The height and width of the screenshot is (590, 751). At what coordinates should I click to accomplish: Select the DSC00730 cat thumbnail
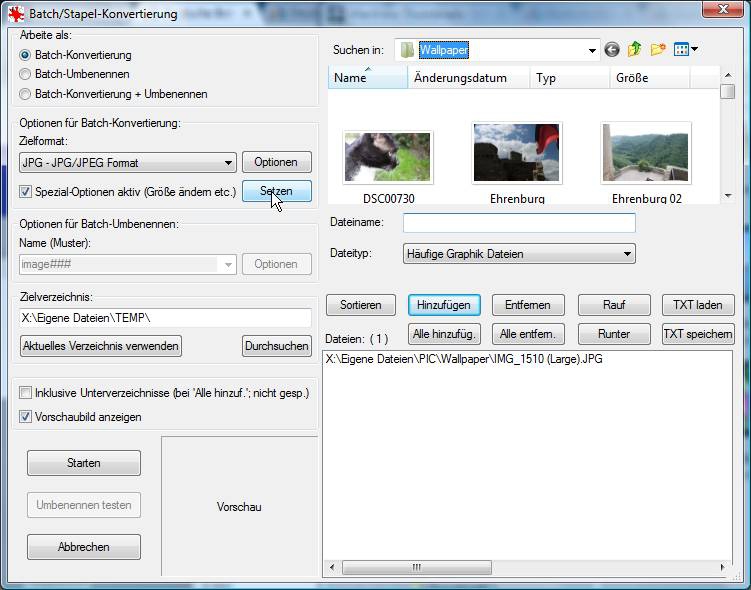click(x=388, y=157)
